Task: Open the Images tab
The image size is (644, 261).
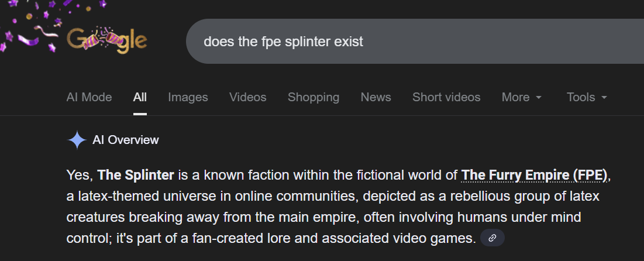Action: pyautogui.click(x=188, y=97)
